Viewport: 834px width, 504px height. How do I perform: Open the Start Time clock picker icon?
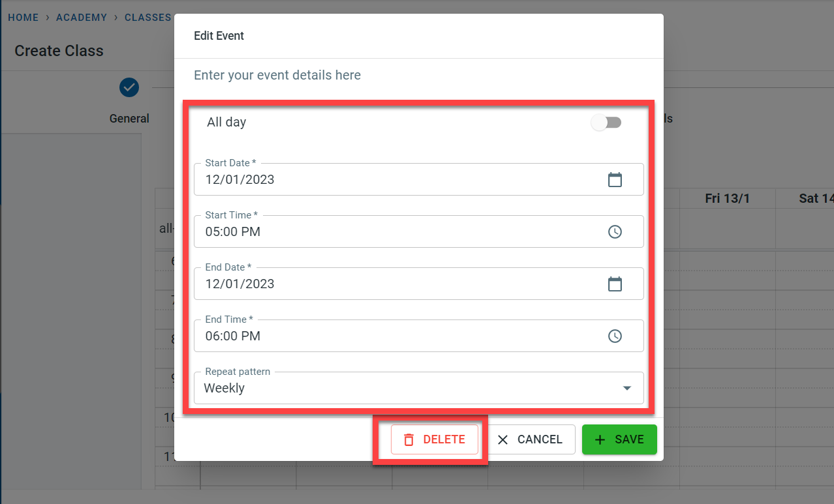615,231
